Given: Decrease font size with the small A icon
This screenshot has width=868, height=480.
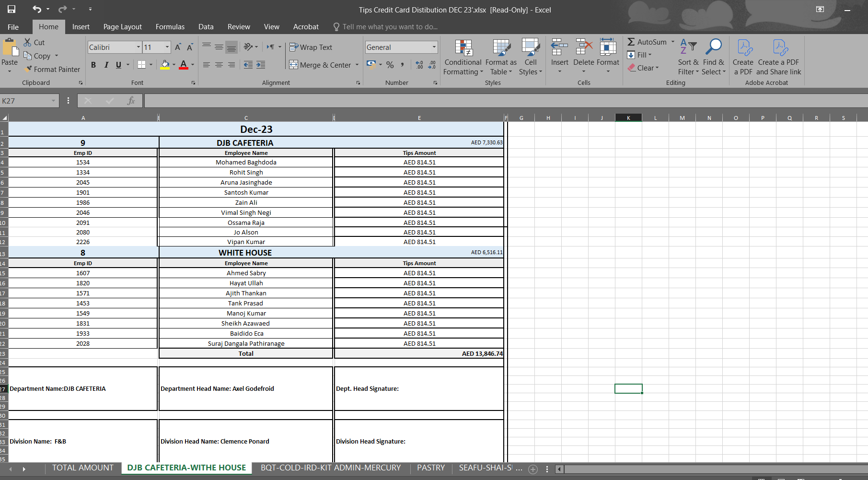Looking at the screenshot, I should click(190, 47).
